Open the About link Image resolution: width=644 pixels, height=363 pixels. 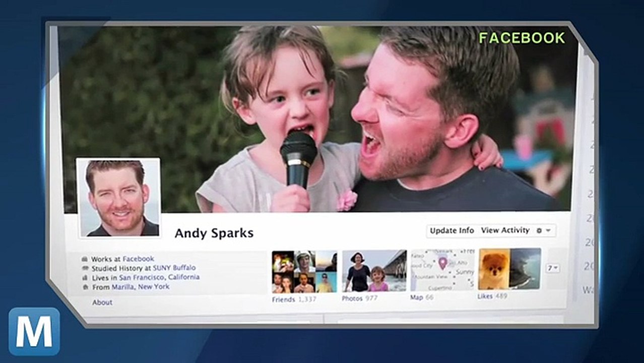coord(102,302)
